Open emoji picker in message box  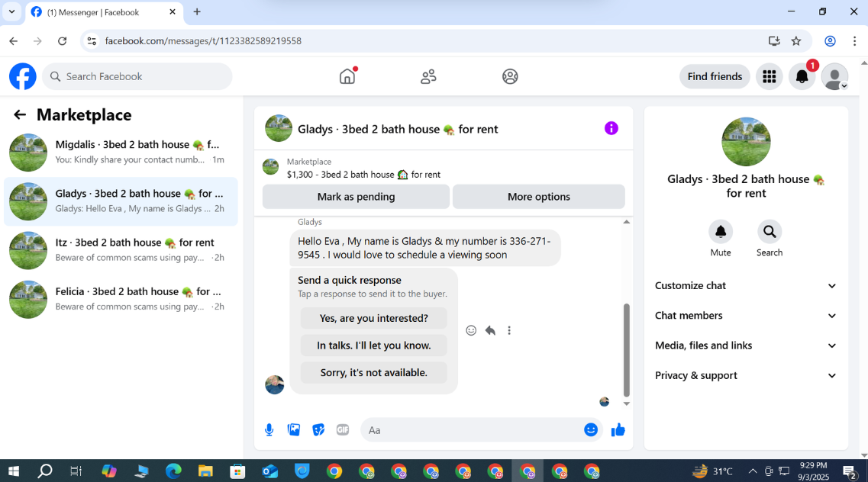(x=591, y=429)
